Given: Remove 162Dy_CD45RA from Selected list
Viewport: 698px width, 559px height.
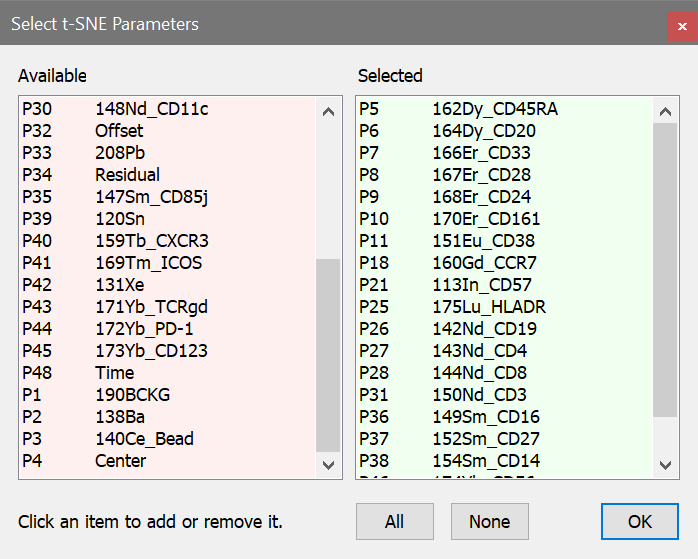Looking at the screenshot, I should [x=494, y=109].
